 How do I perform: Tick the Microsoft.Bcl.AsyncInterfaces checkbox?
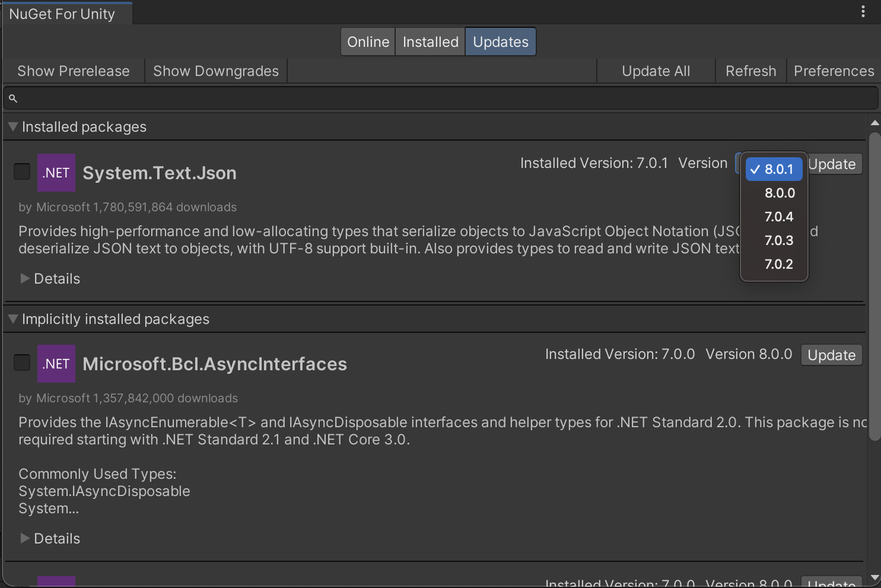pos(22,363)
